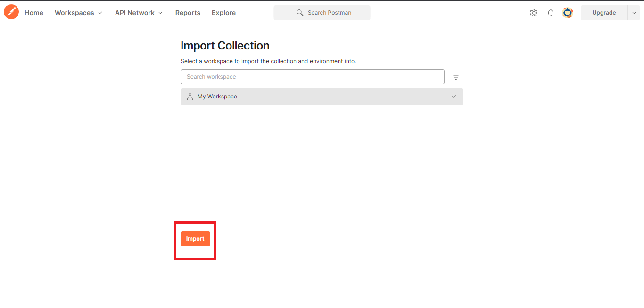Click the Import button
The height and width of the screenshot is (308, 644).
coord(195,238)
